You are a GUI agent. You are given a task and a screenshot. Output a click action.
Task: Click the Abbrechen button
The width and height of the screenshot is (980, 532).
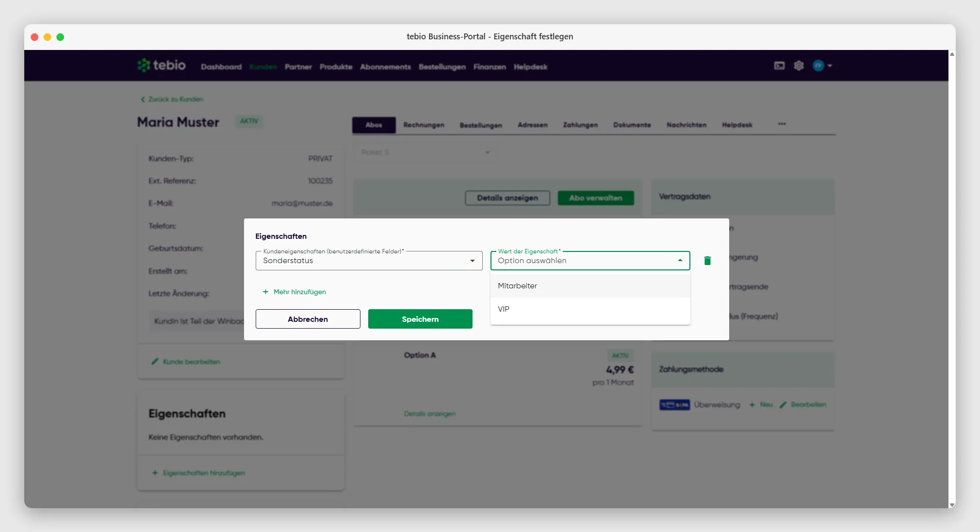(x=308, y=319)
